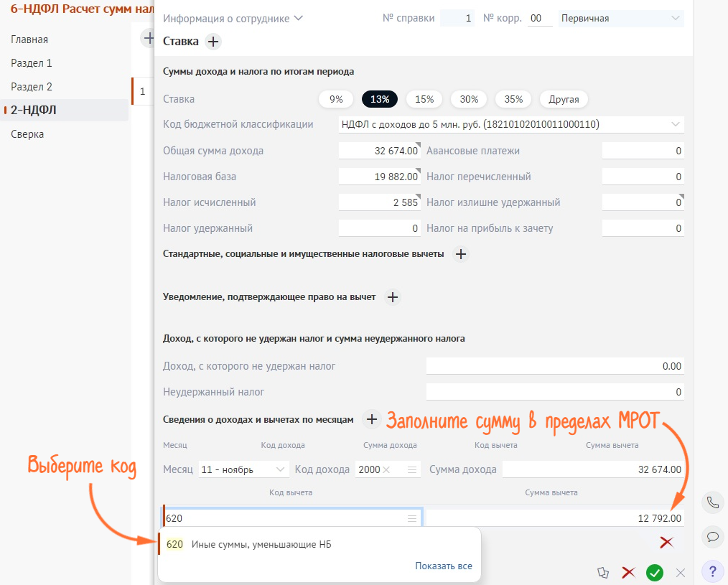Add a monthly income and deduction entry
This screenshot has height=585, width=728.
pyautogui.click(x=371, y=420)
